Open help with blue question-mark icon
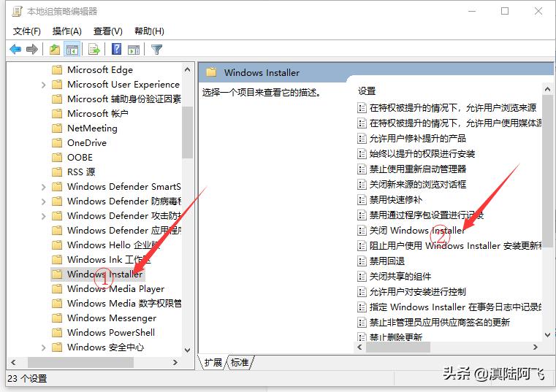This screenshot has width=556, height=392. [116, 49]
